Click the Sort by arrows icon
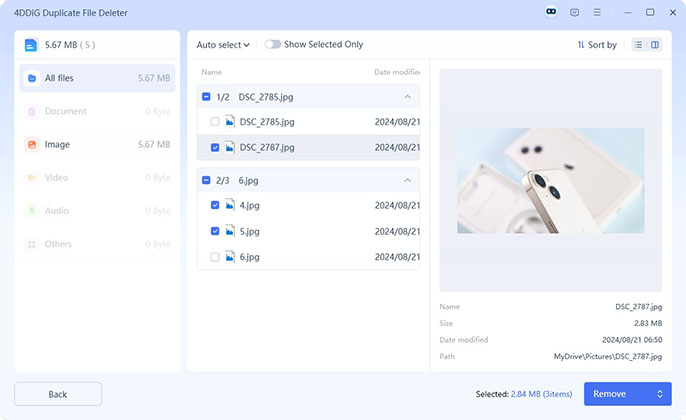The height and width of the screenshot is (420, 686). click(x=581, y=45)
